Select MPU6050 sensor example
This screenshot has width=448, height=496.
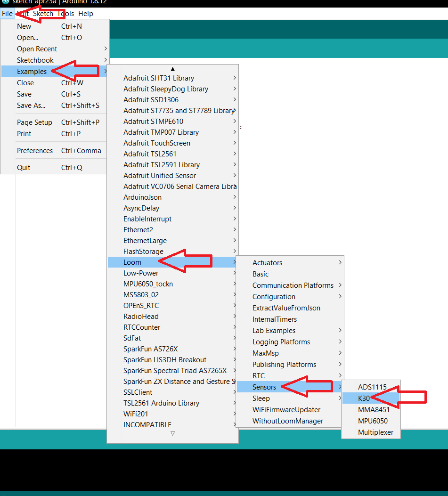(371, 421)
